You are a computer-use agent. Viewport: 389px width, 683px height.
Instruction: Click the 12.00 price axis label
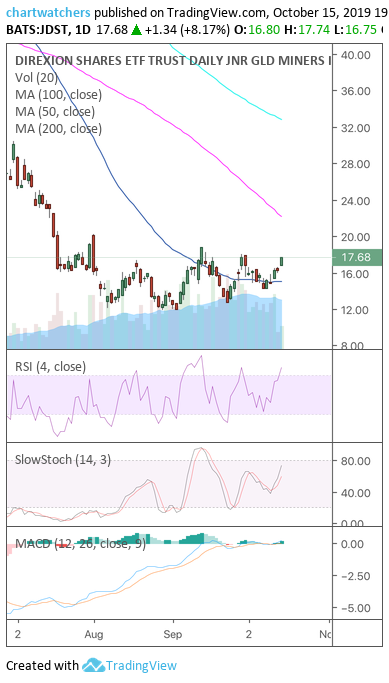pos(357,310)
